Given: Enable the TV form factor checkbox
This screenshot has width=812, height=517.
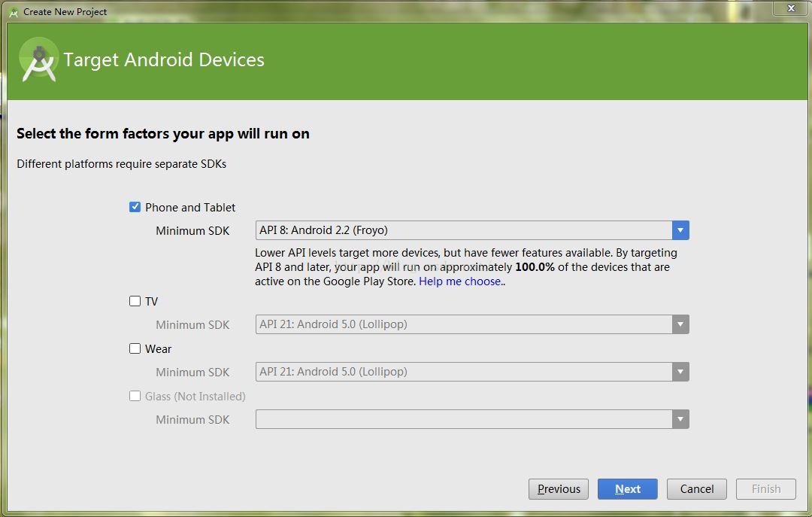Looking at the screenshot, I should [135, 301].
